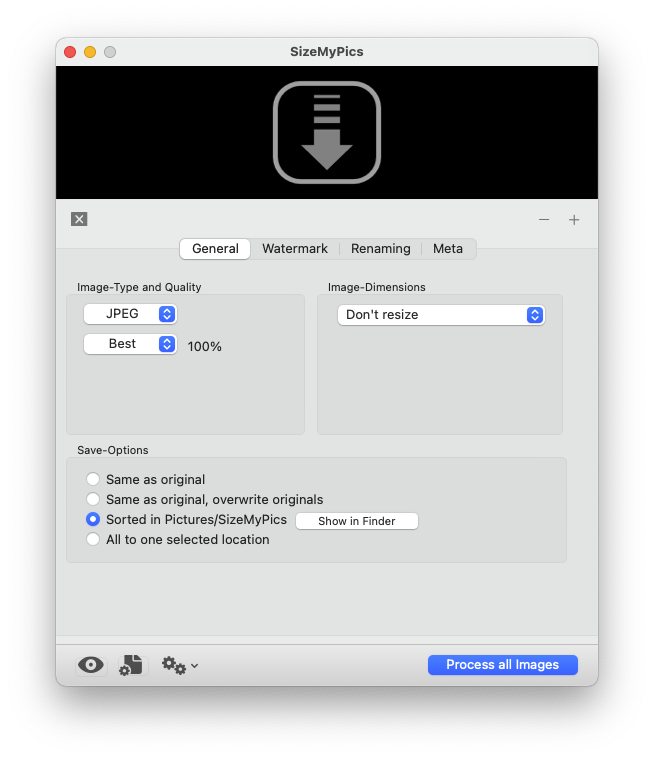
Task: Click the SizeMyPics window title
Action: (x=327, y=51)
